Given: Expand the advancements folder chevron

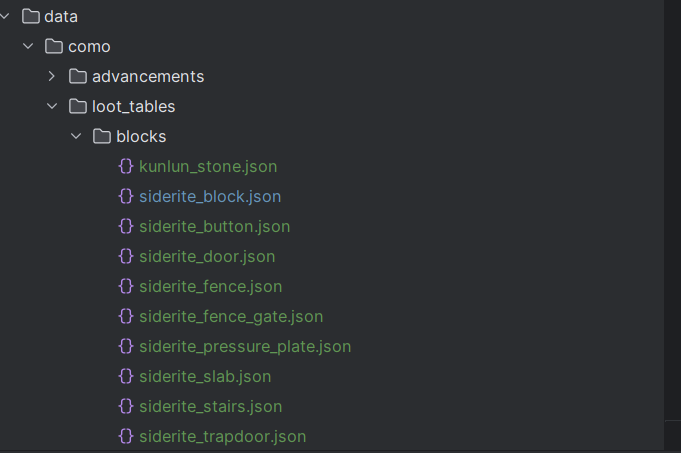Looking at the screenshot, I should point(53,76).
